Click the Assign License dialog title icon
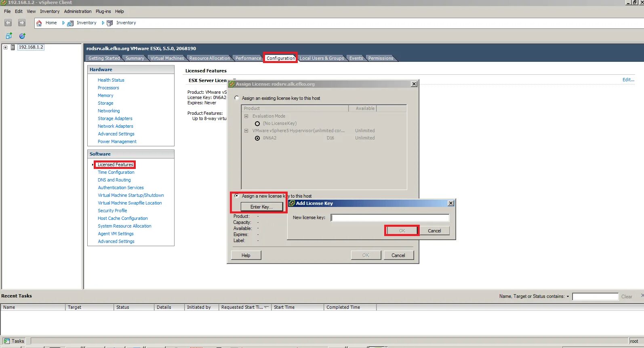 pos(232,84)
